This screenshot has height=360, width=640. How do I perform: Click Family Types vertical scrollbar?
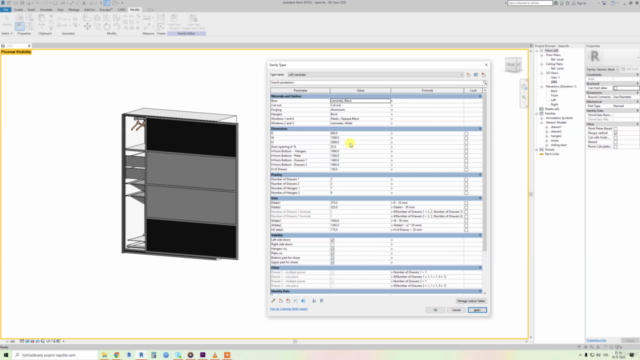[485, 171]
